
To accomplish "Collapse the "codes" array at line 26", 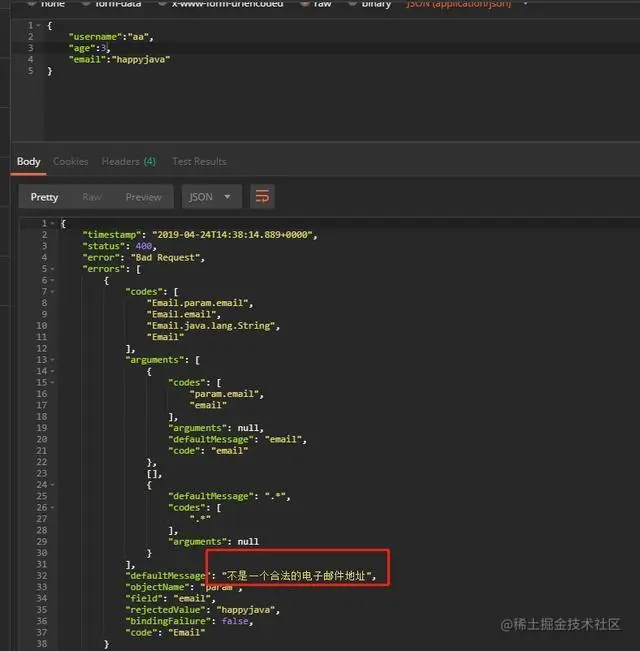I will tap(53, 507).
